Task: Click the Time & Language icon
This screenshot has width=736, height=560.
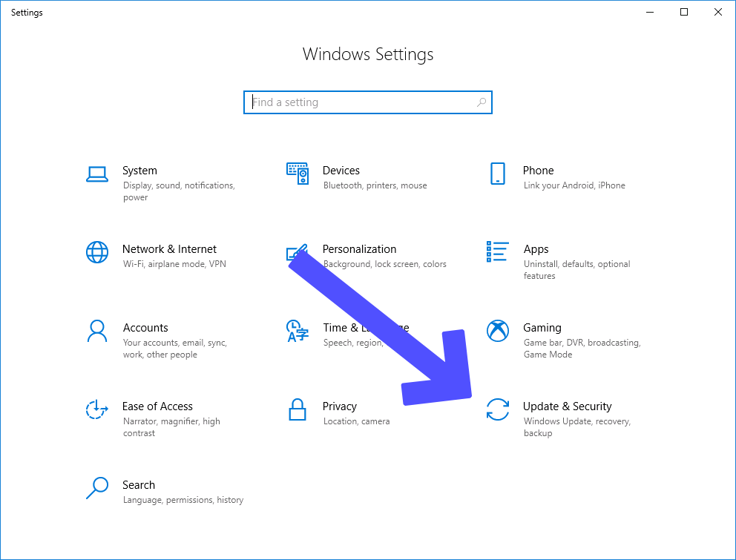Action: click(297, 331)
